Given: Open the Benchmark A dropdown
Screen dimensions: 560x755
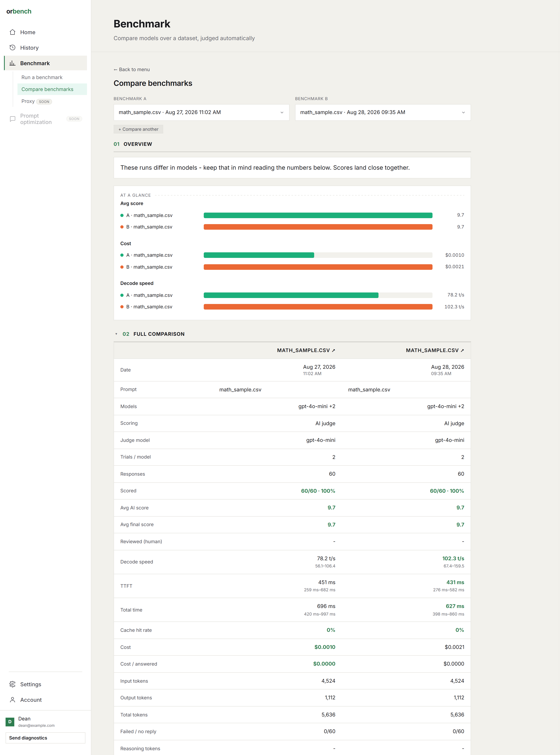Looking at the screenshot, I should [x=201, y=112].
